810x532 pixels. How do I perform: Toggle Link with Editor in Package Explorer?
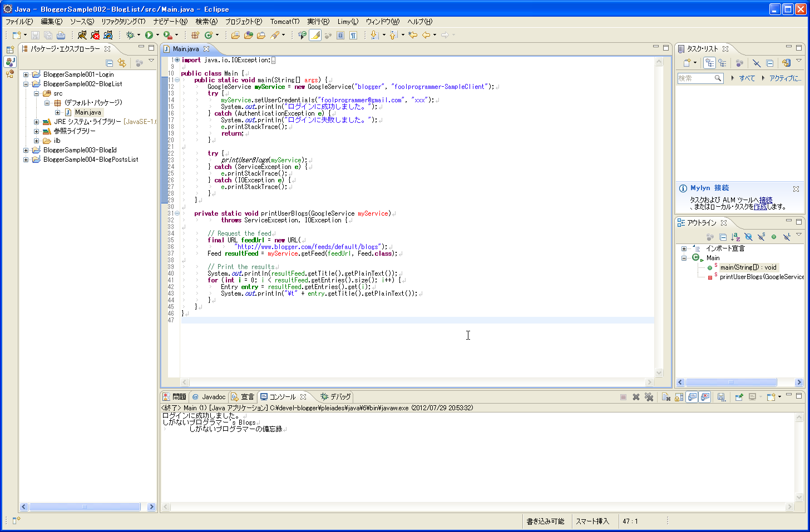coord(122,63)
